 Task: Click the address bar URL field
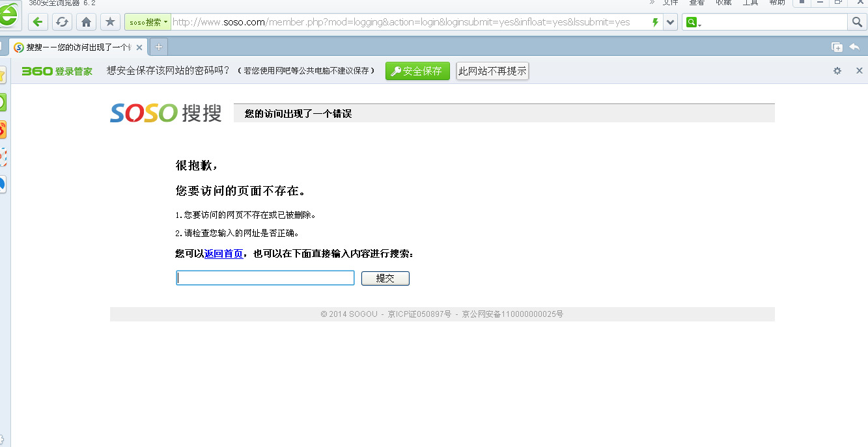tap(410, 22)
